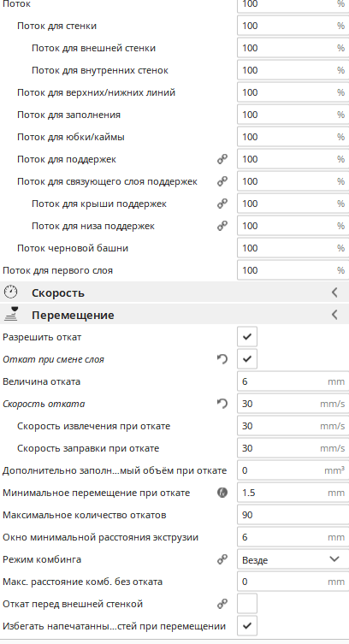Toggle Избегать напечатанных частей при перемещении checkbox
Image resolution: width=349 pixels, height=644 pixels.
(x=247, y=626)
